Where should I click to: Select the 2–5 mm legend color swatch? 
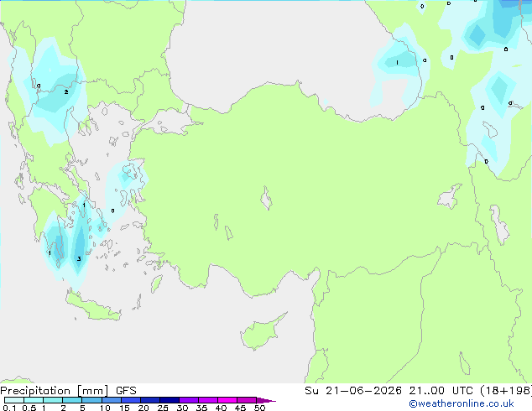tap(72, 400)
